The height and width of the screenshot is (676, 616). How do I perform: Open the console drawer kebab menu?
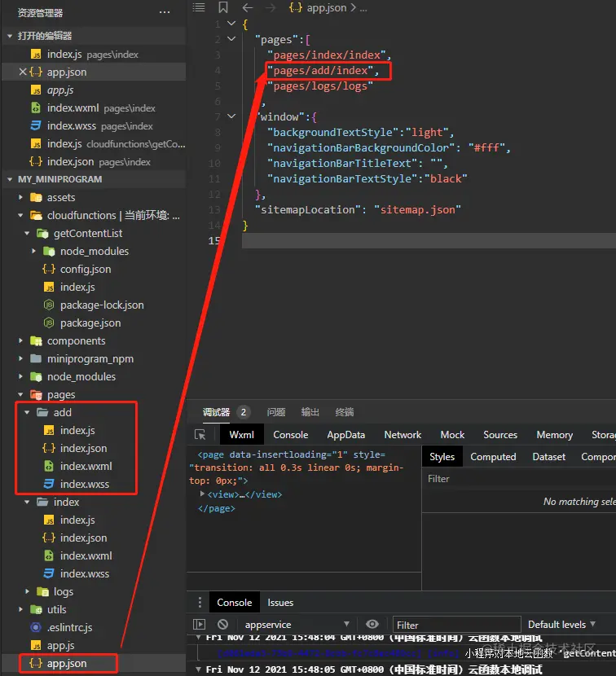tap(200, 602)
